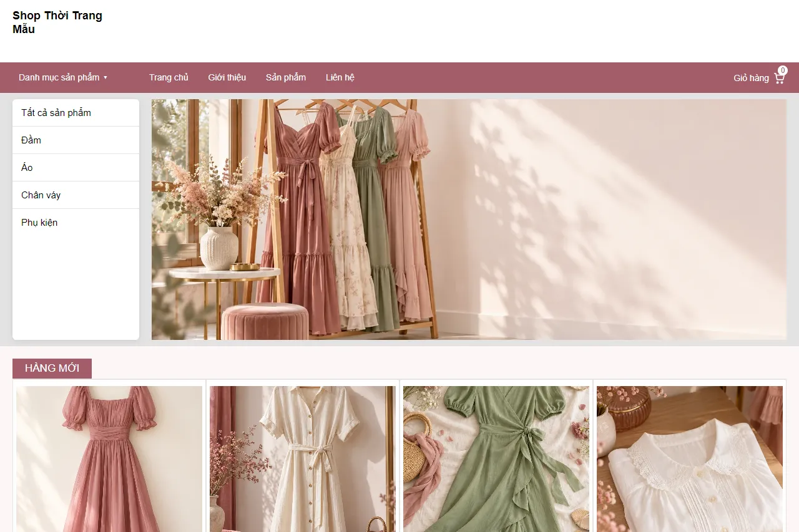
Task: Select Tất cả sản phẩm category
Action: 76,113
